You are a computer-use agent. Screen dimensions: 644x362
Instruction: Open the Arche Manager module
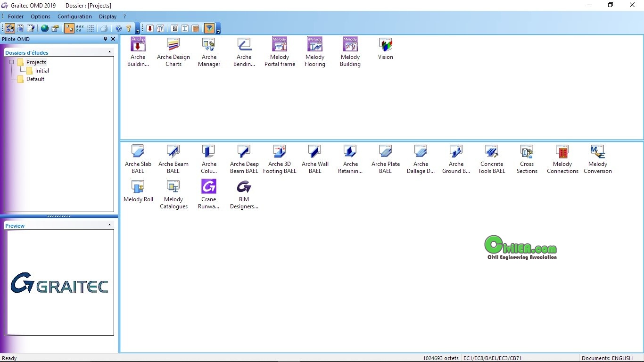pyautogui.click(x=209, y=52)
